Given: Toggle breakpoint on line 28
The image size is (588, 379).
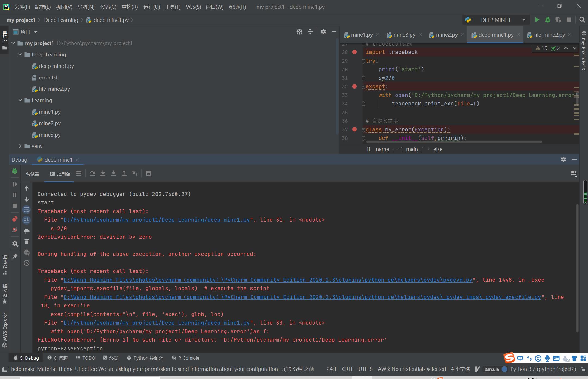Looking at the screenshot, I should point(354,52).
